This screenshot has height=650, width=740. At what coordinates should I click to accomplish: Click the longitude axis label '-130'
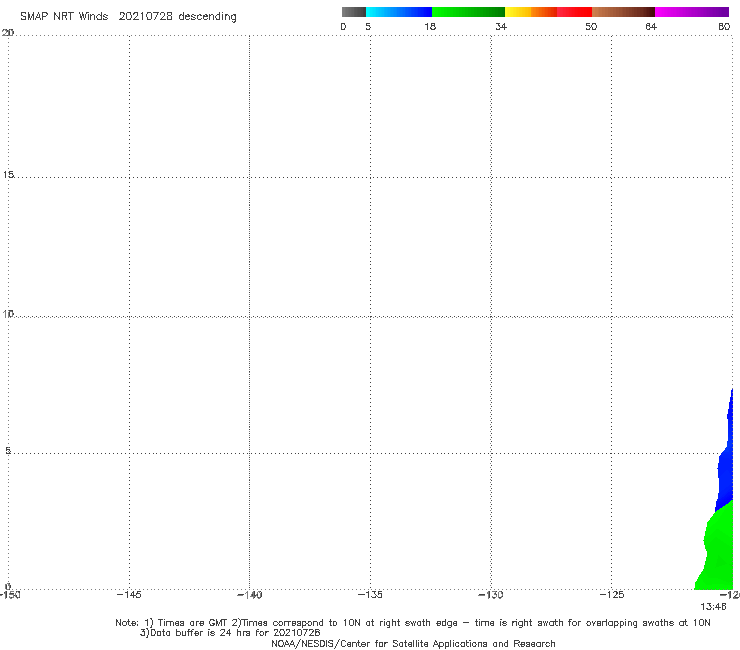491,595
